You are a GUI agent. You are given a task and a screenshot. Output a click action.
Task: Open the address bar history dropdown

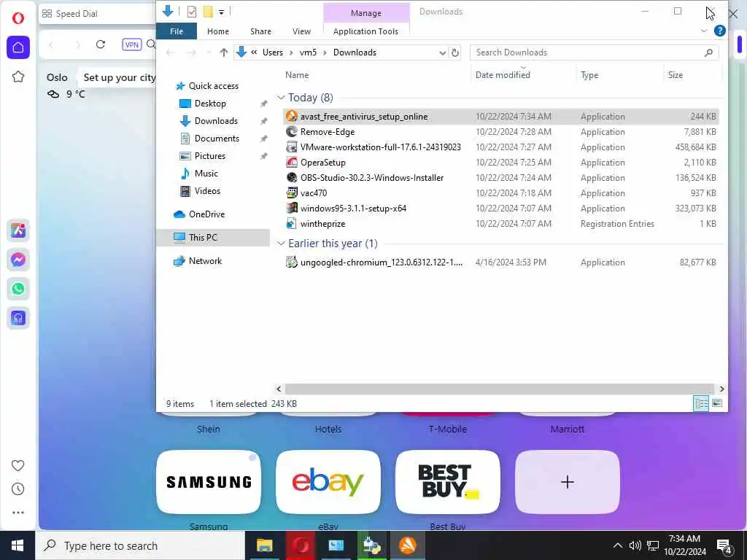pyautogui.click(x=443, y=52)
